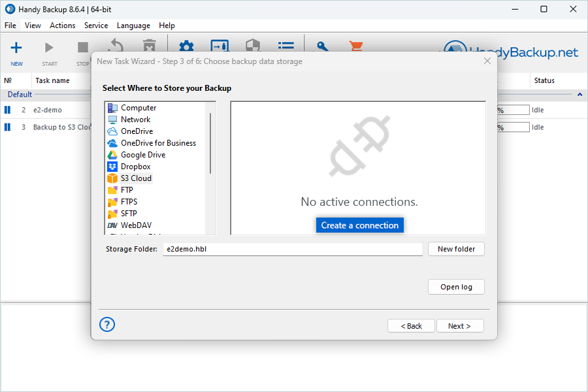The height and width of the screenshot is (392, 588).
Task: Select Network storage option
Action: click(135, 120)
